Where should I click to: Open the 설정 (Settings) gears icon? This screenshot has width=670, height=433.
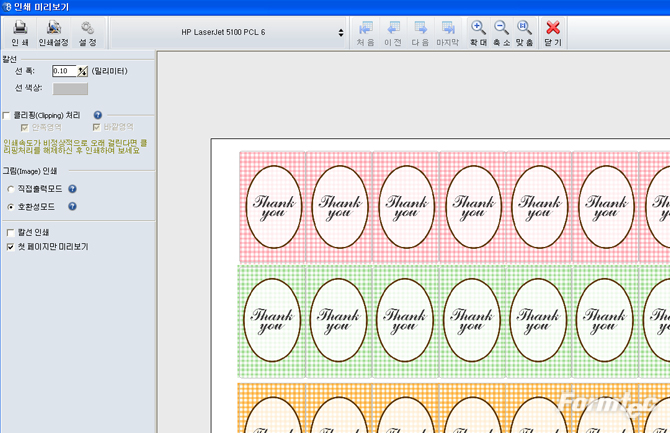pyautogui.click(x=88, y=33)
